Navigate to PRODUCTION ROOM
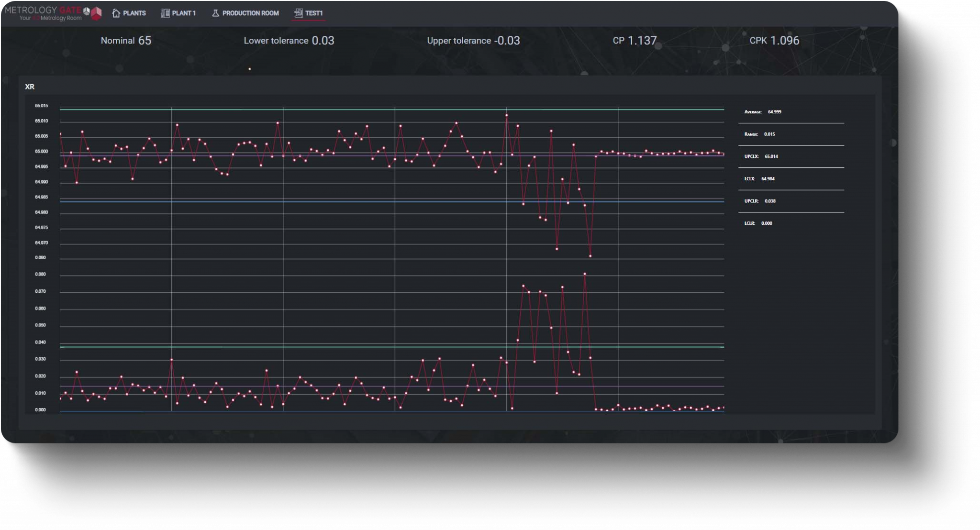The image size is (980, 530). click(x=250, y=13)
